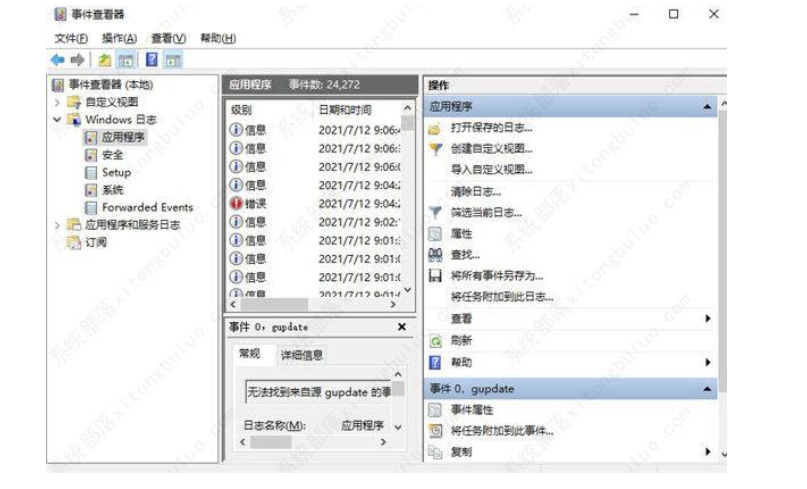
Task: Click the 将任务附加到此事件... icon
Action: (435, 431)
